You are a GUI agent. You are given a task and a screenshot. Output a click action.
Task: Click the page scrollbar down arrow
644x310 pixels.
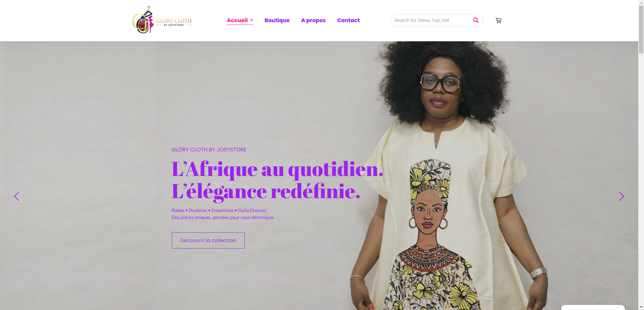click(641, 307)
